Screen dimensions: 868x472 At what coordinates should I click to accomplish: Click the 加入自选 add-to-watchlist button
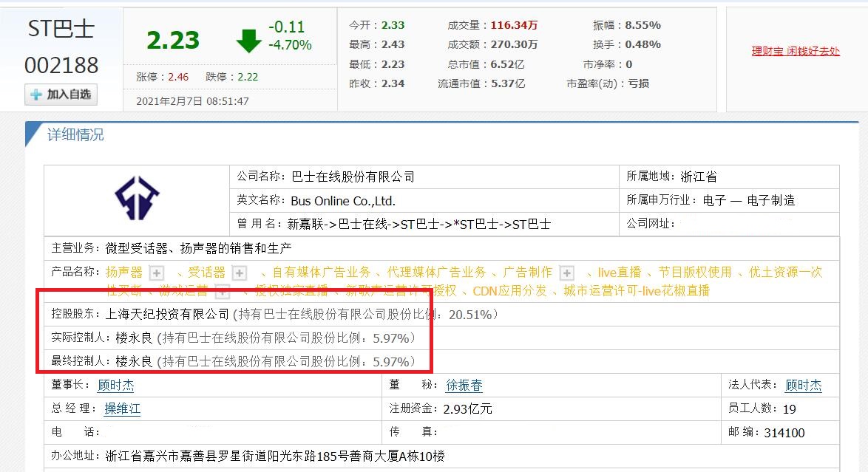[61, 95]
